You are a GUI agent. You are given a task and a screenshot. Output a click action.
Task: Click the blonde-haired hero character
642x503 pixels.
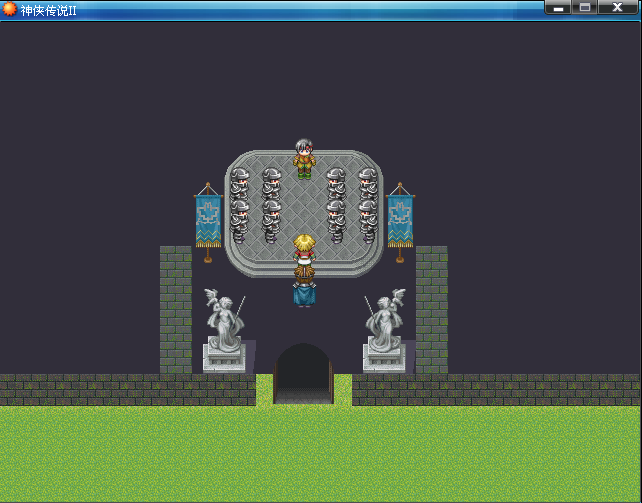[304, 249]
